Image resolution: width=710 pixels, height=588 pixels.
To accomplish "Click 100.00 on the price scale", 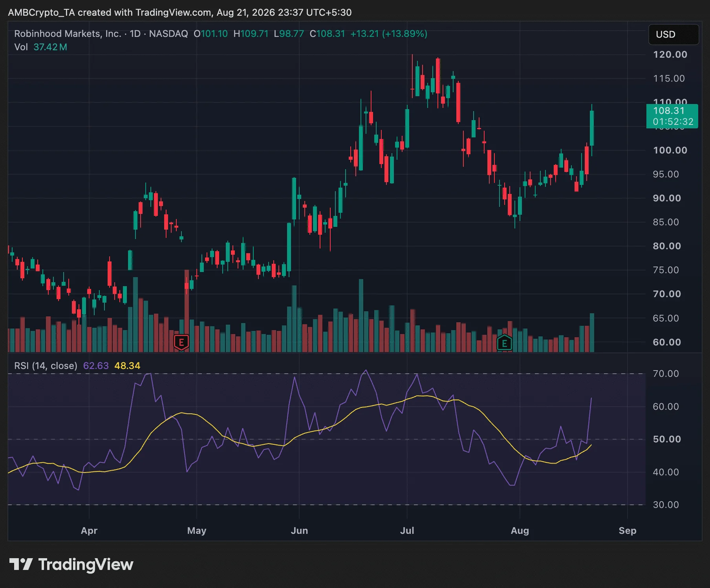I will (670, 150).
